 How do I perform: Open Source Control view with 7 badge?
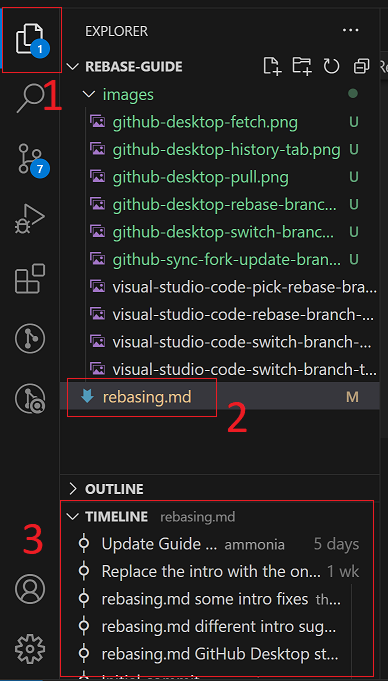(x=30, y=160)
